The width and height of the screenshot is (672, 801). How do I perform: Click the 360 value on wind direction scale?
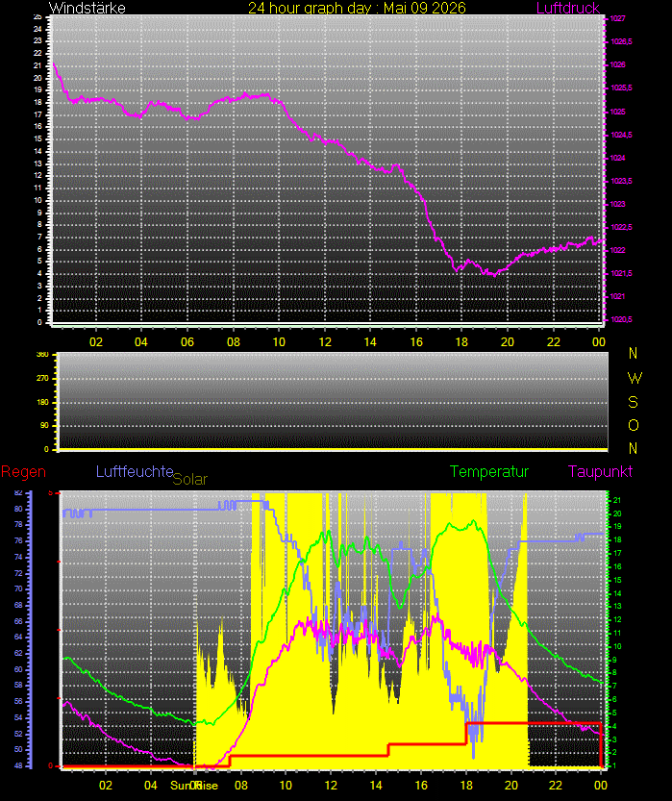[x=43, y=354]
